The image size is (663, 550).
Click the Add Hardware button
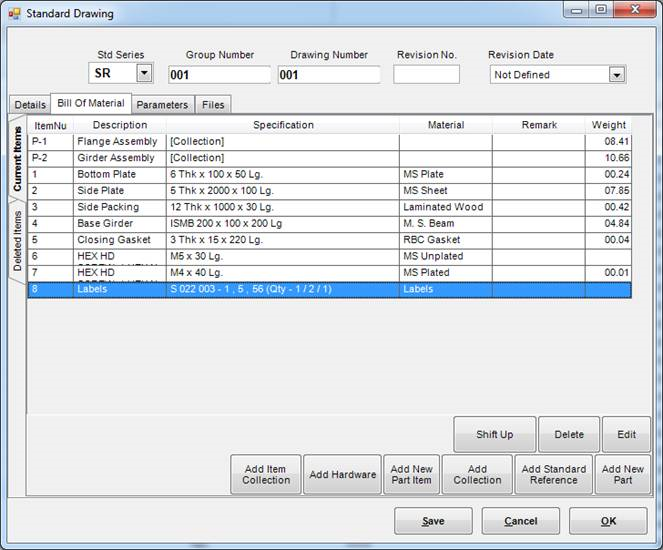[x=342, y=474]
